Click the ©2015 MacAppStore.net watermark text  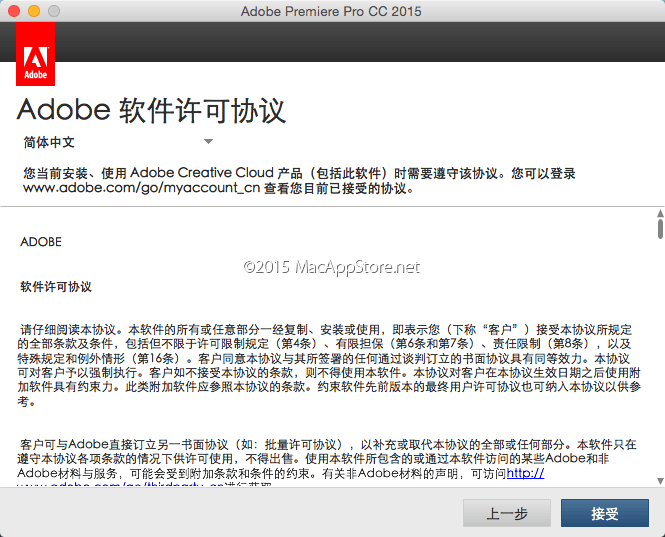[331, 267]
